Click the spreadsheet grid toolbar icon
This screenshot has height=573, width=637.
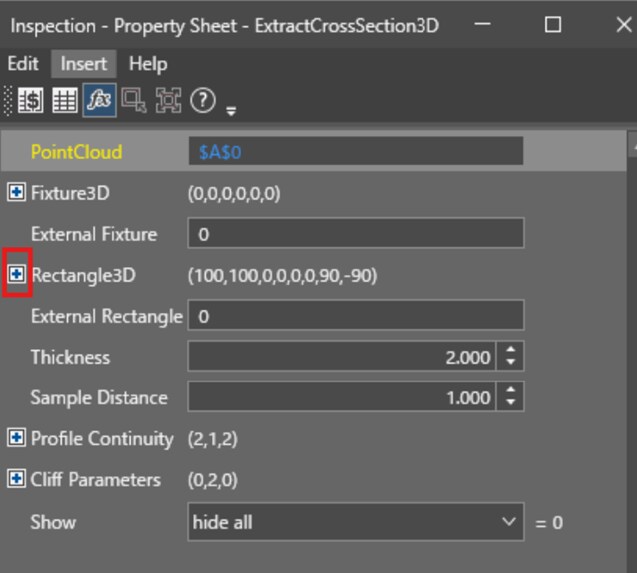point(65,100)
